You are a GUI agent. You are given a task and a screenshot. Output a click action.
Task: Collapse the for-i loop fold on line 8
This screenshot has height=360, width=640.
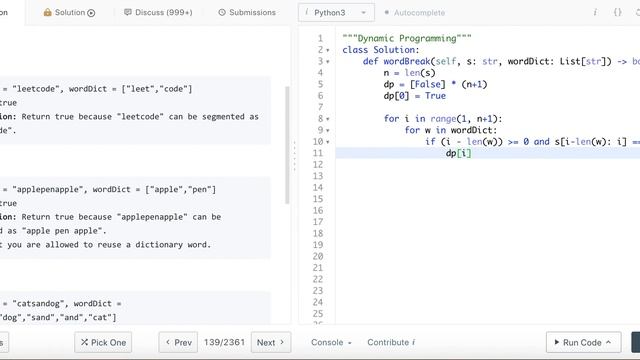328,119
